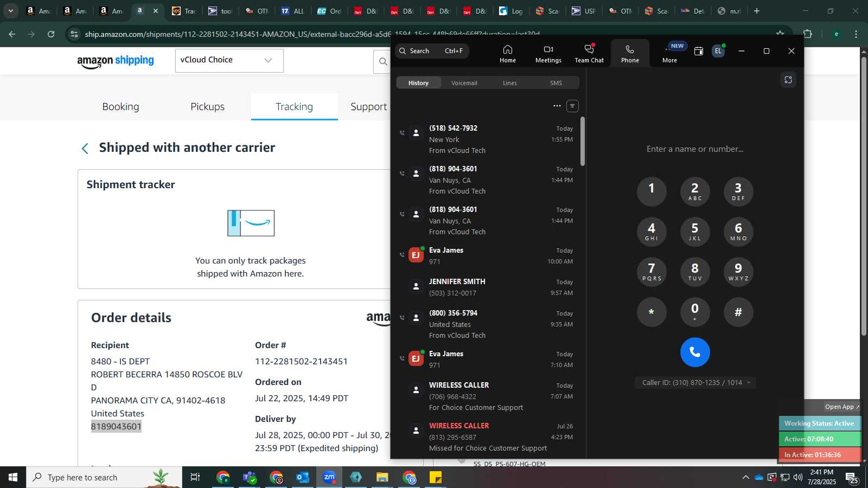Viewport: 868px width, 488px height.
Task: Open the calendar icon in Zoom header
Action: pos(699,51)
